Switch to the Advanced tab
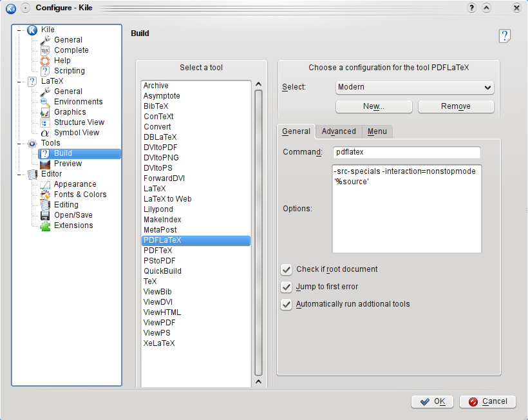This screenshot has height=420, width=528. click(x=339, y=131)
